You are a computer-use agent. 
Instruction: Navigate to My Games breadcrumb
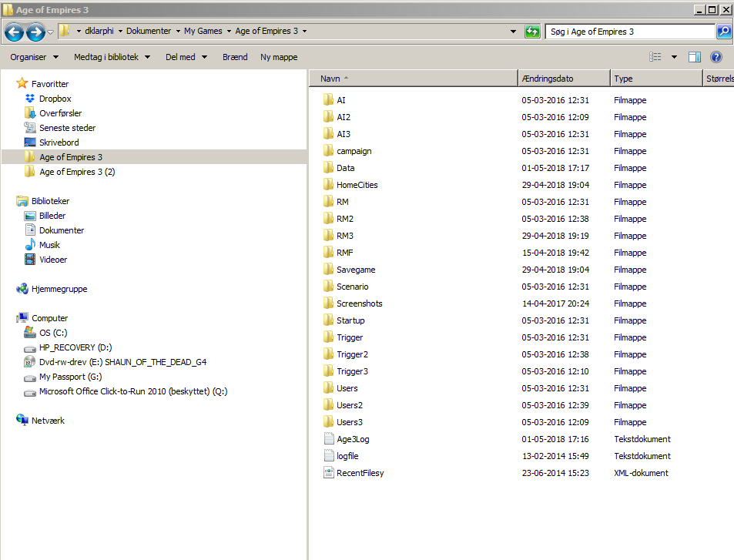click(203, 31)
